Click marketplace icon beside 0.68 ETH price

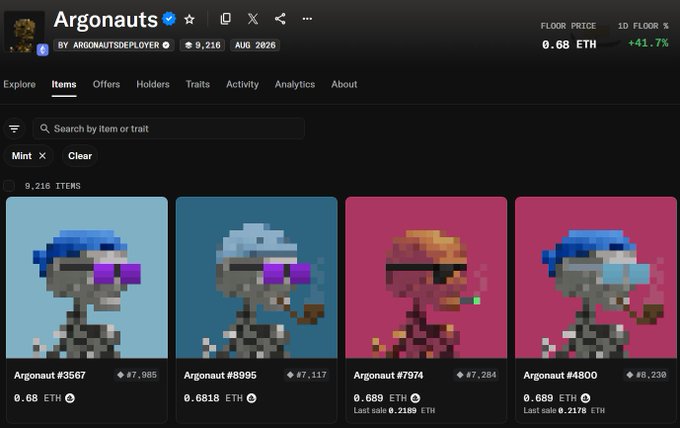click(70, 398)
